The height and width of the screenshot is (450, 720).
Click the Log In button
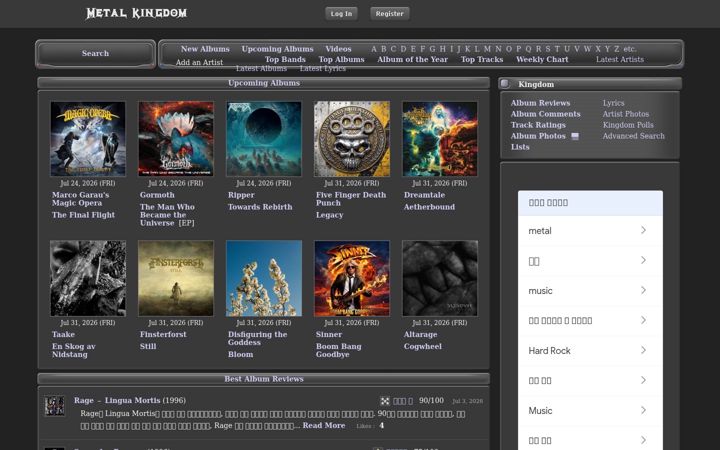(341, 14)
